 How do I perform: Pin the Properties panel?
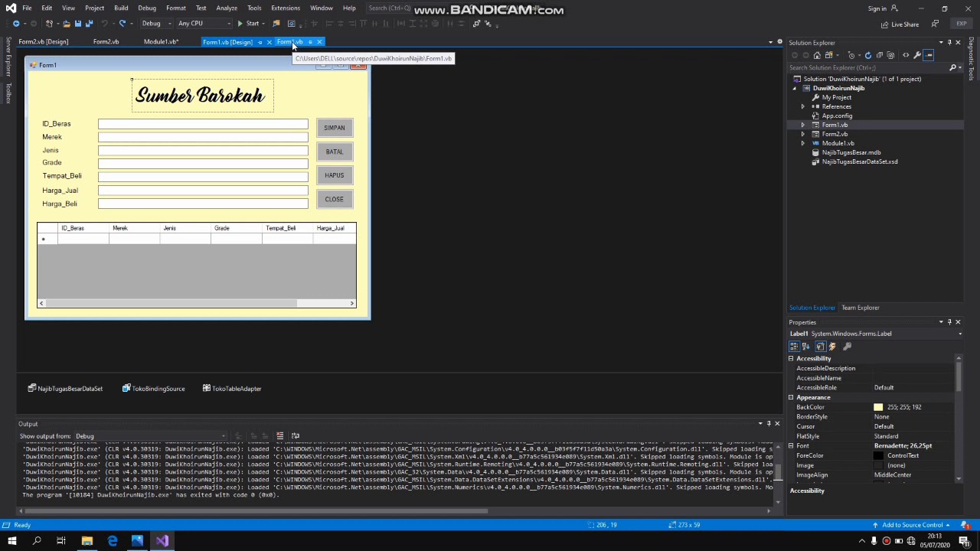(x=949, y=322)
